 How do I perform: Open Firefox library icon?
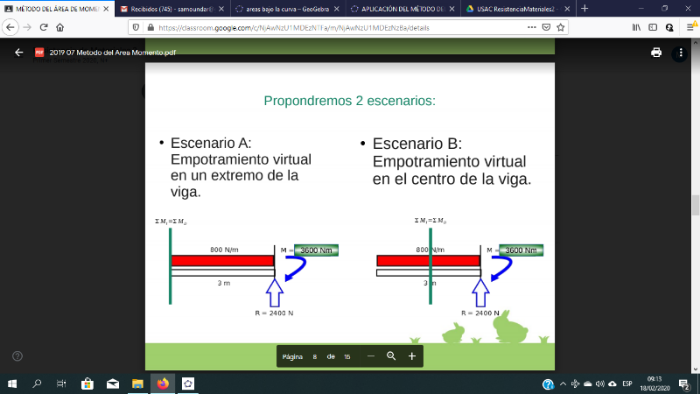point(637,28)
